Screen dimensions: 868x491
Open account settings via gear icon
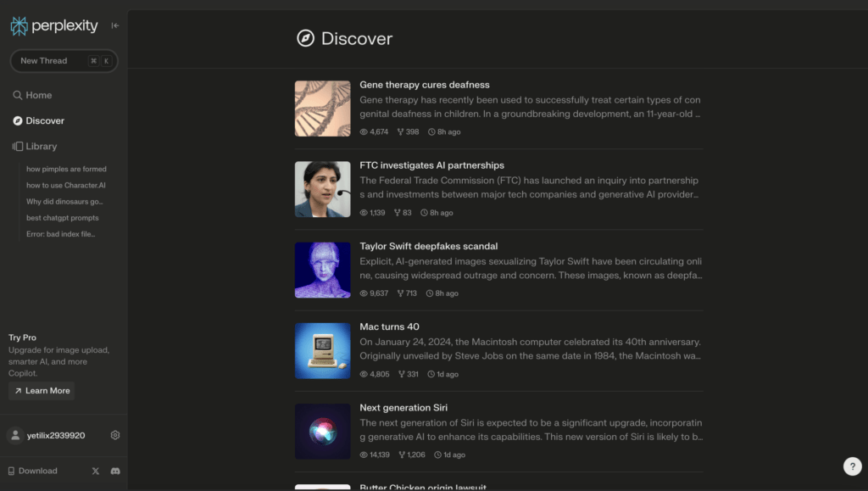click(115, 434)
